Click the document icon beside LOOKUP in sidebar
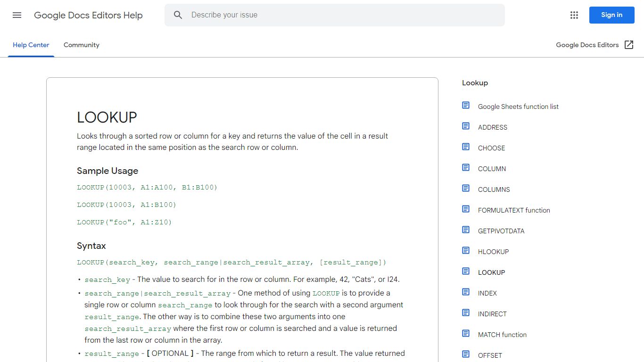 pyautogui.click(x=466, y=271)
